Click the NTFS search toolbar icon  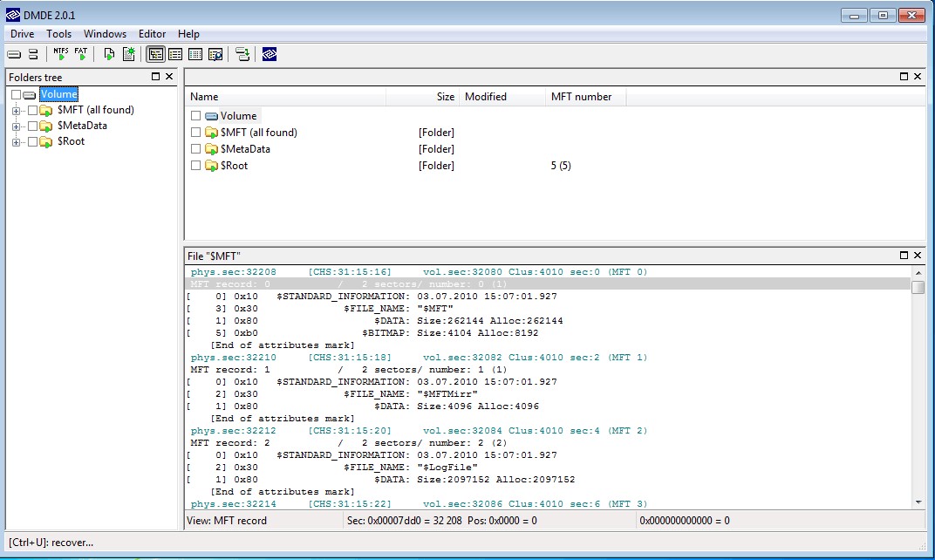[60, 54]
